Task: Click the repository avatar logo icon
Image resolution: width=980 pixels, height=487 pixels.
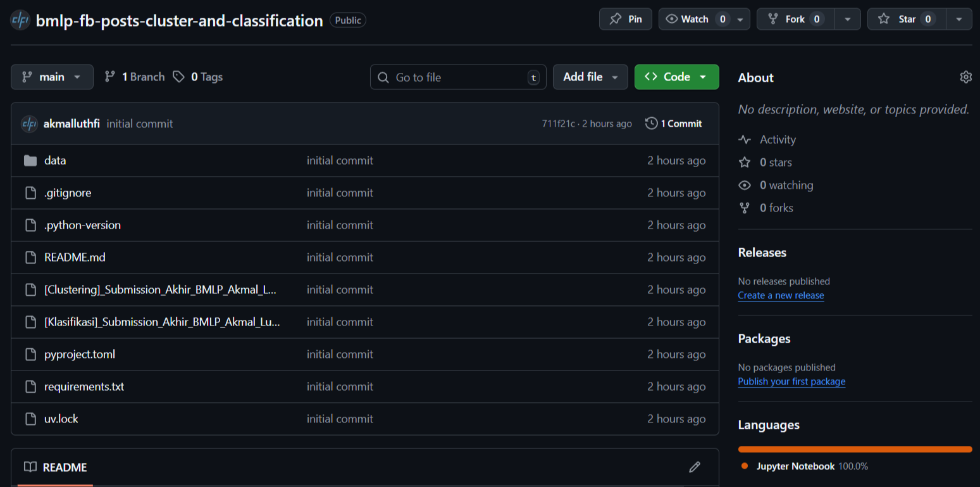Action: (x=20, y=20)
